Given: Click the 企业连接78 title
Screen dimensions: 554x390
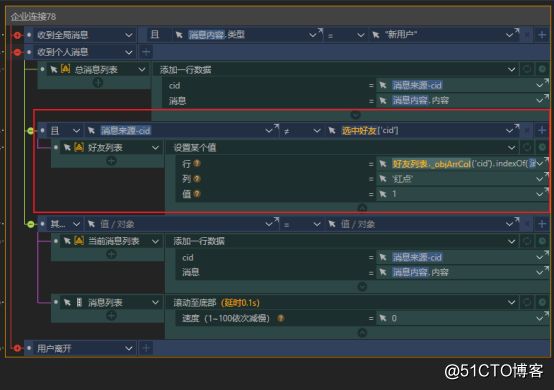Looking at the screenshot, I should pyautogui.click(x=33, y=17).
